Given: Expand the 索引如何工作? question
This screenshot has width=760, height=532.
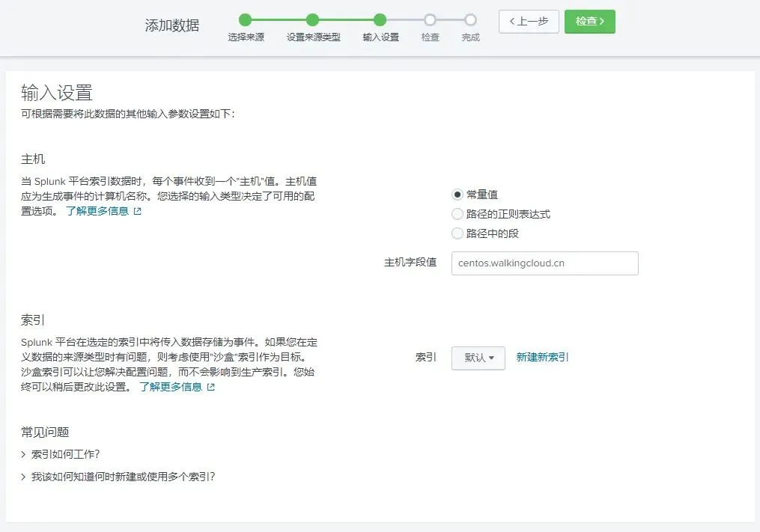Looking at the screenshot, I should tap(61, 454).
